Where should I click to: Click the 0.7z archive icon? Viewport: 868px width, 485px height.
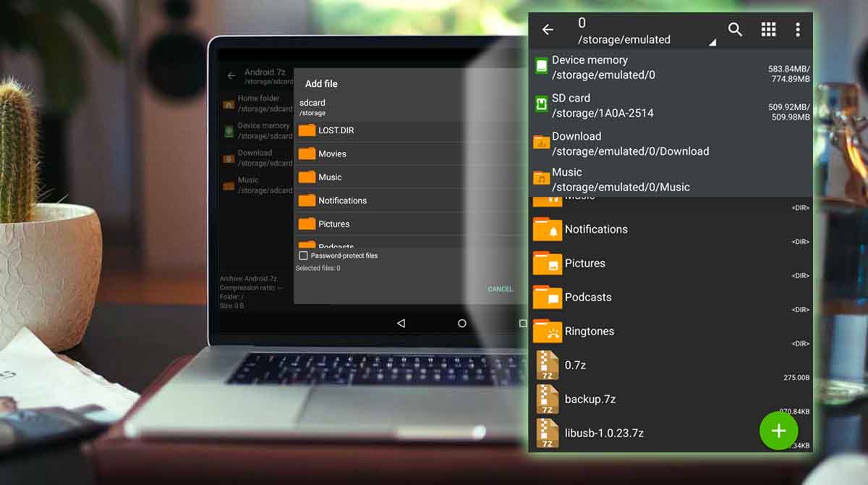tap(548, 366)
